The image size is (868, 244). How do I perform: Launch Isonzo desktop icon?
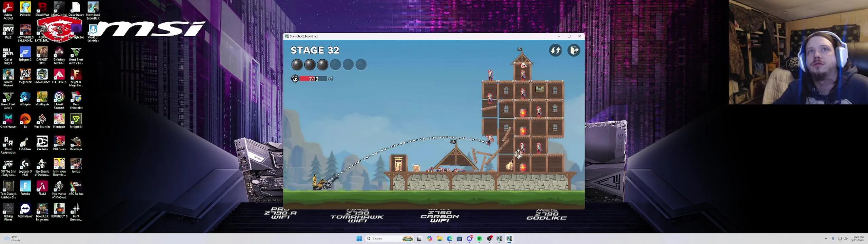[x=76, y=166]
